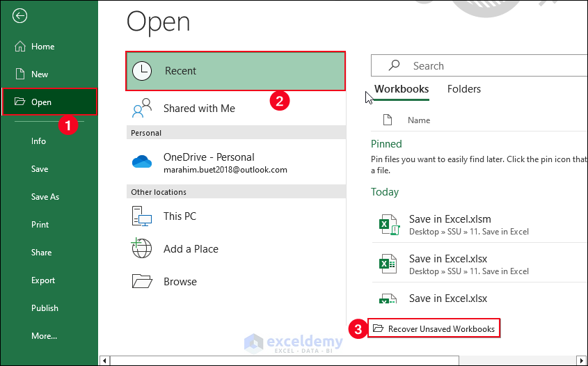Click the marahim.buet2018@outlook.com account text
The height and width of the screenshot is (366, 588).
point(225,170)
